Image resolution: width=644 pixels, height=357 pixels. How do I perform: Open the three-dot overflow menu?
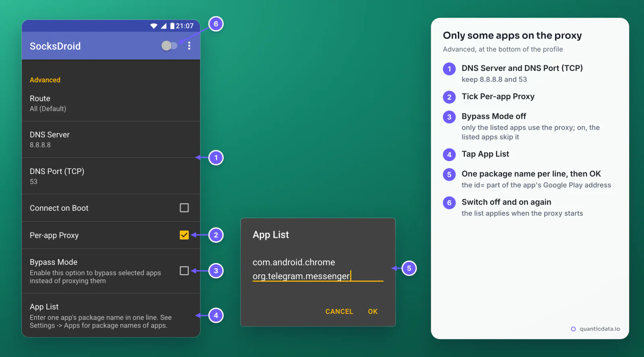pos(189,46)
